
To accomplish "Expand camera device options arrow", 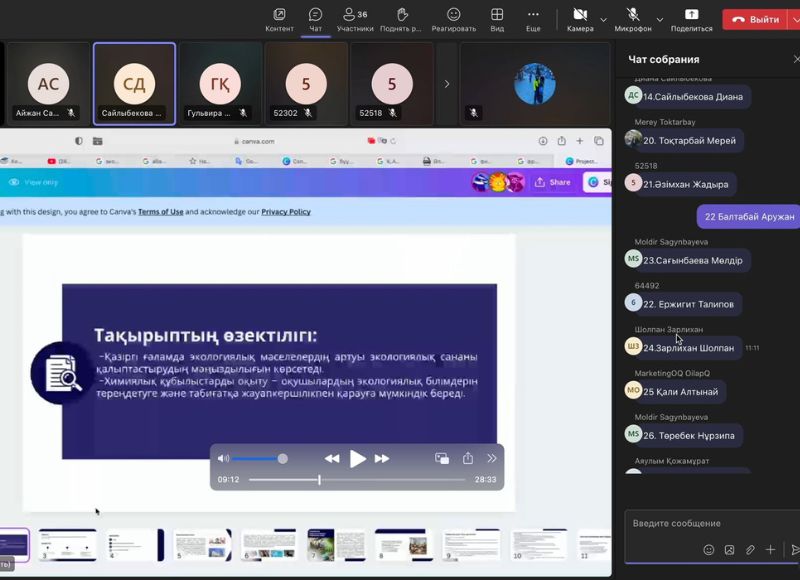I will tap(603, 19).
